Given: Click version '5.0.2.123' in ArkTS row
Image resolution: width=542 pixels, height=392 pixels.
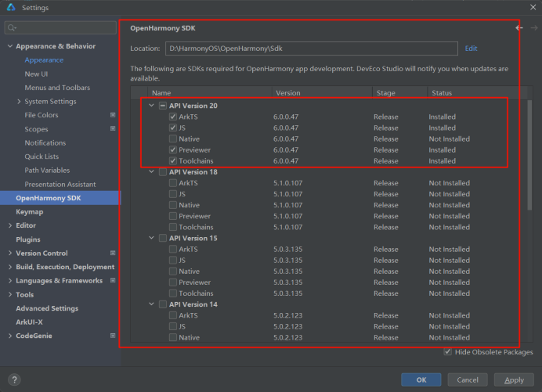Looking at the screenshot, I should (x=287, y=315).
